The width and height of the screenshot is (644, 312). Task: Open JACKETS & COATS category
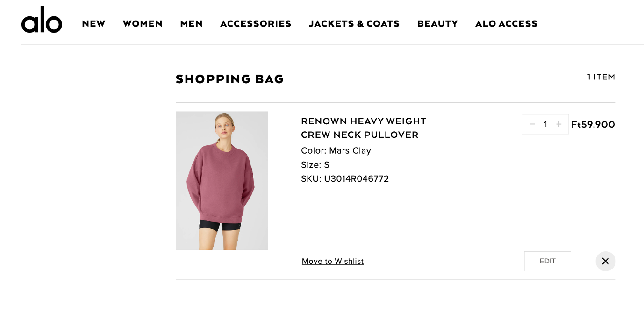[x=354, y=24]
